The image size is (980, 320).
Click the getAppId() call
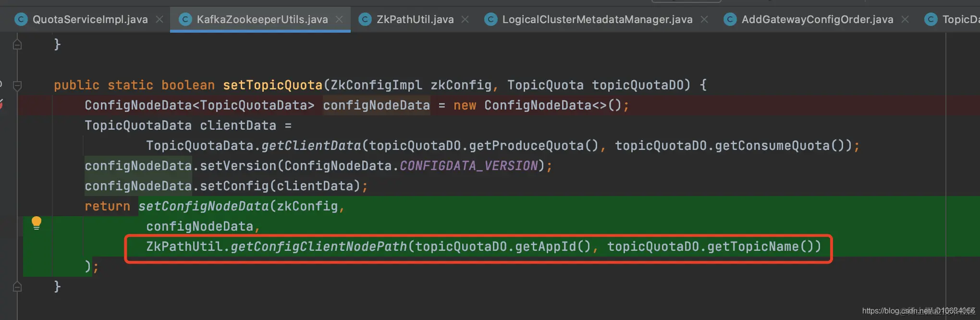[553, 246]
